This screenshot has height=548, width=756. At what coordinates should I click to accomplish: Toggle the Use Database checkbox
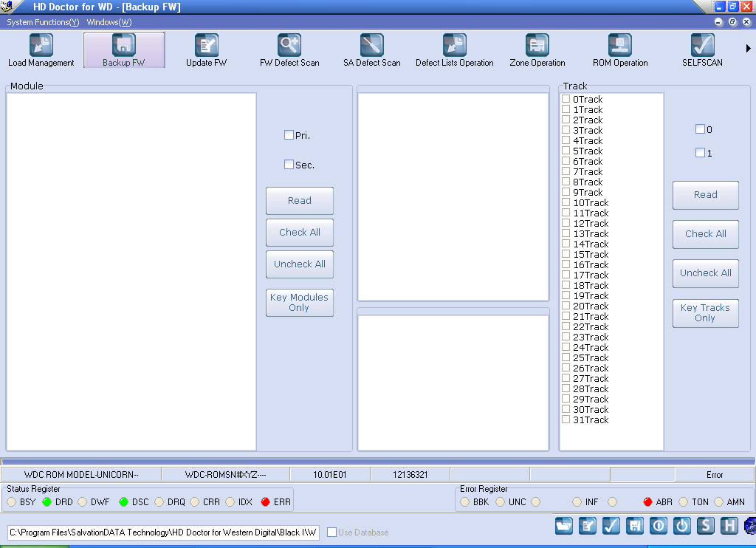pyautogui.click(x=331, y=532)
